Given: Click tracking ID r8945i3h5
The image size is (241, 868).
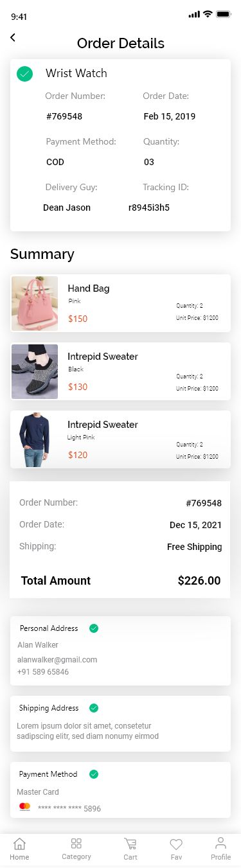Looking at the screenshot, I should tap(149, 208).
